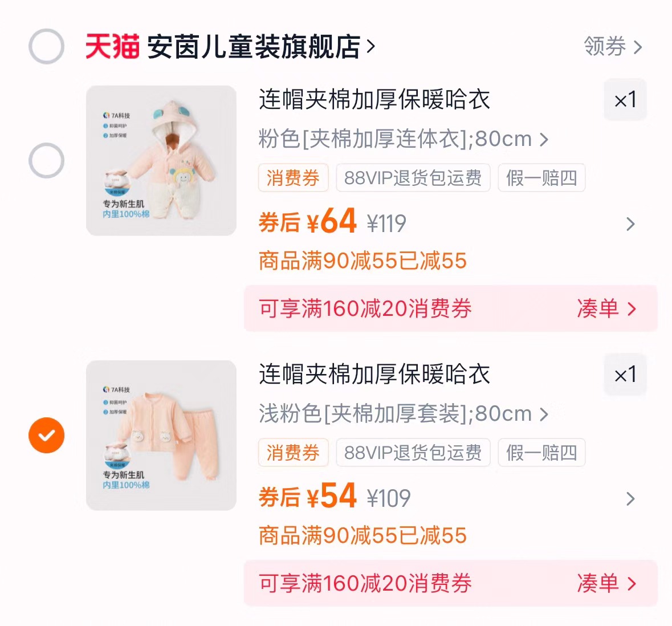Deselect the checked second item checkbox
The width and height of the screenshot is (672, 626).
point(46,435)
